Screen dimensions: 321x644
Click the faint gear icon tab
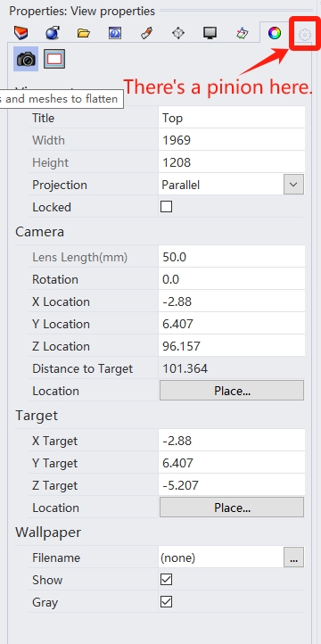[305, 35]
